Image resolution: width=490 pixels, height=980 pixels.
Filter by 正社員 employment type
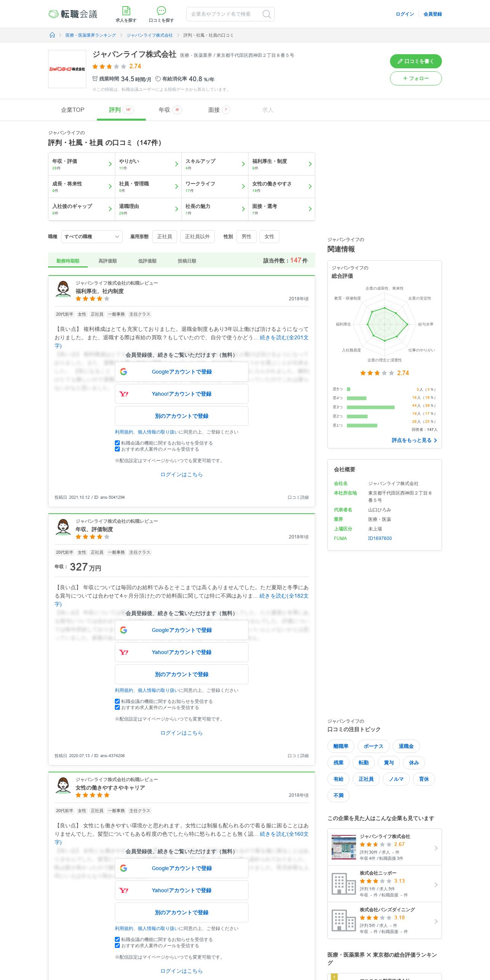pos(164,237)
